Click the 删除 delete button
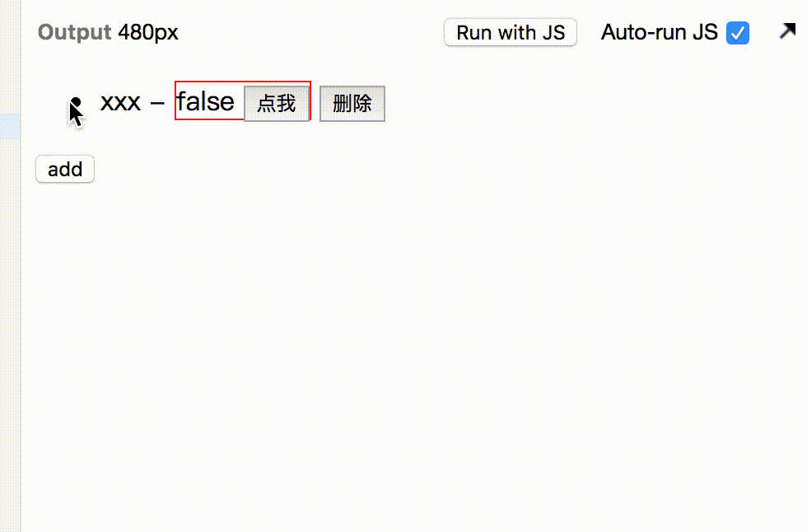Screen dimensions: 807x532 pyautogui.click(x=352, y=104)
